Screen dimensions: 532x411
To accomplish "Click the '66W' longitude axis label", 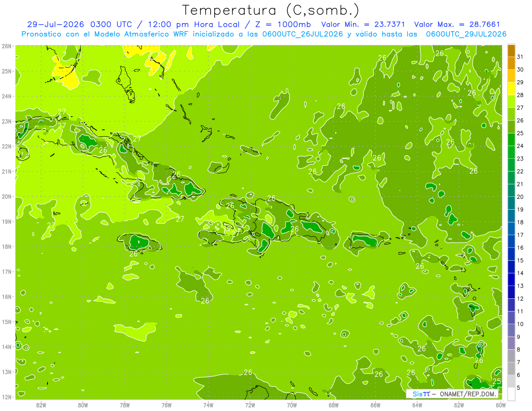I will (x=376, y=405).
